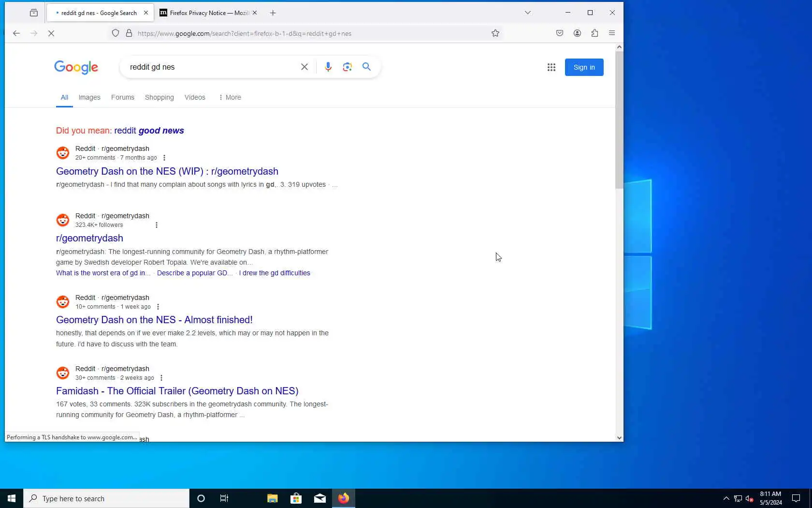The height and width of the screenshot is (508, 812).
Task: Clear the Google search box text
Action: point(304,67)
